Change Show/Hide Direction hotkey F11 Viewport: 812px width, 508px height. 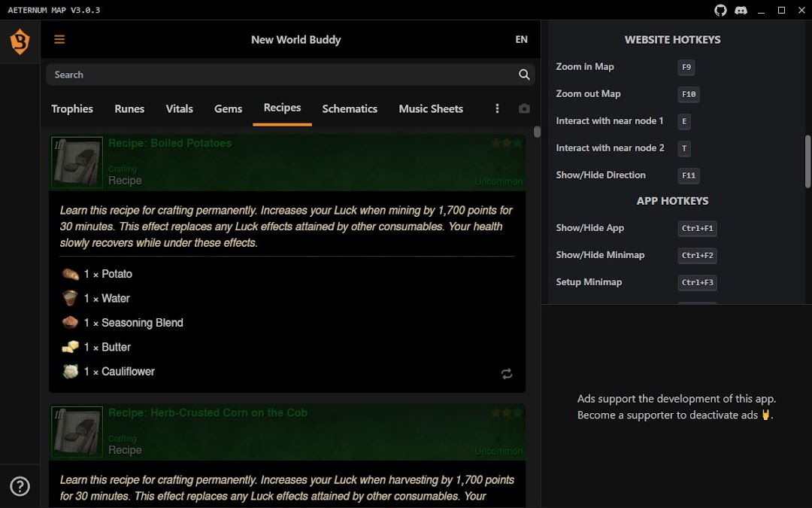(689, 175)
